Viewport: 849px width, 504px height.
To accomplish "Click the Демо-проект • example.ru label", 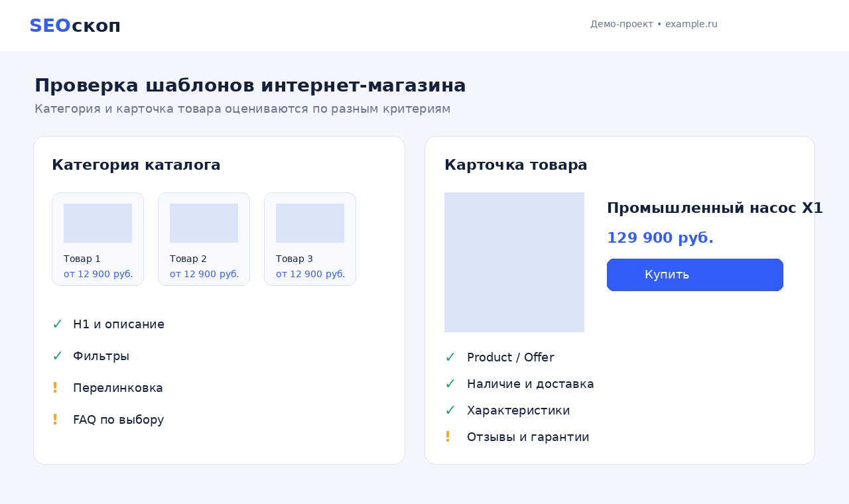I will coord(654,24).
